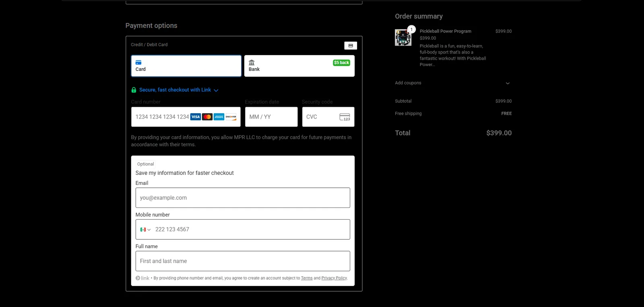This screenshot has width=644, height=307.
Task: Open the Privacy Policy link
Action: click(x=334, y=278)
